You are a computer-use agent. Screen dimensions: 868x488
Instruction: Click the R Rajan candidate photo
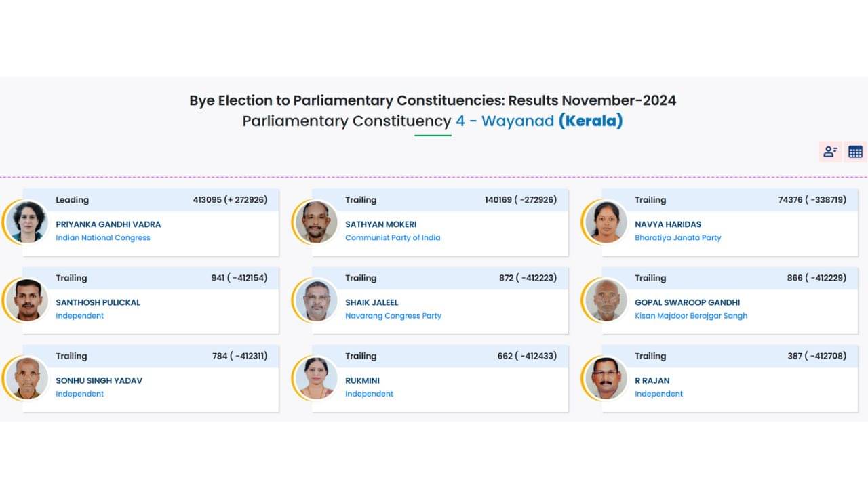pyautogui.click(x=606, y=378)
